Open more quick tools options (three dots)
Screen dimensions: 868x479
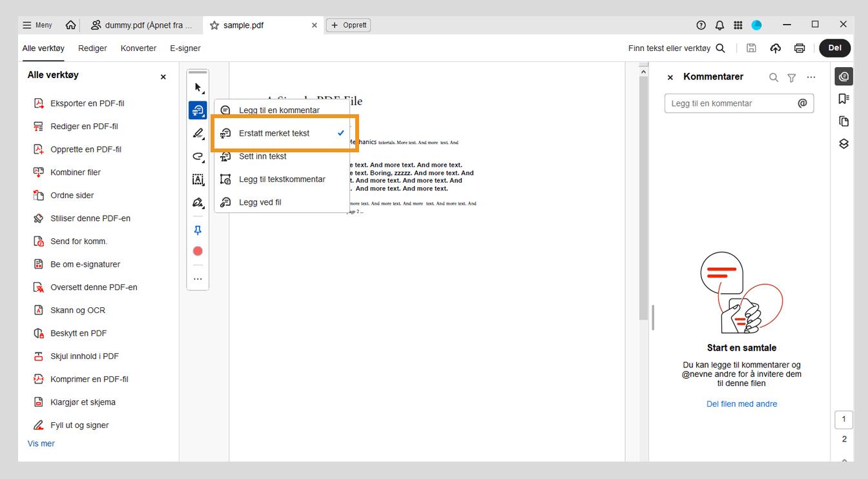(198, 279)
